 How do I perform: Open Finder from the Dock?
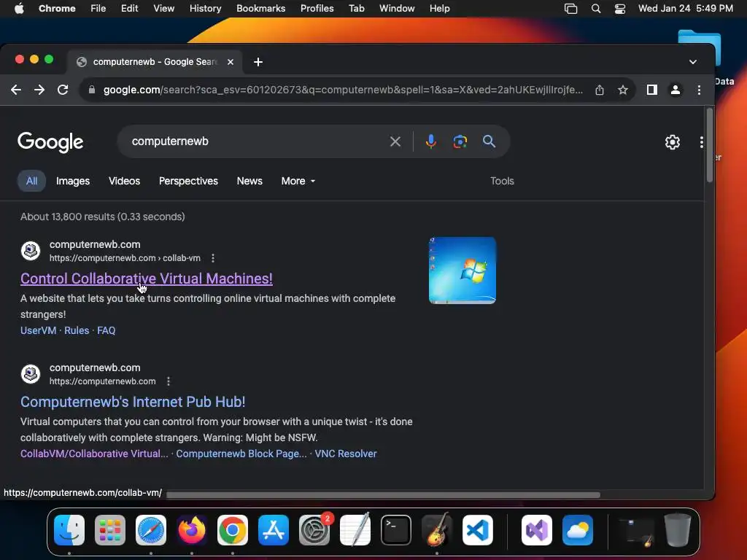pyautogui.click(x=69, y=530)
